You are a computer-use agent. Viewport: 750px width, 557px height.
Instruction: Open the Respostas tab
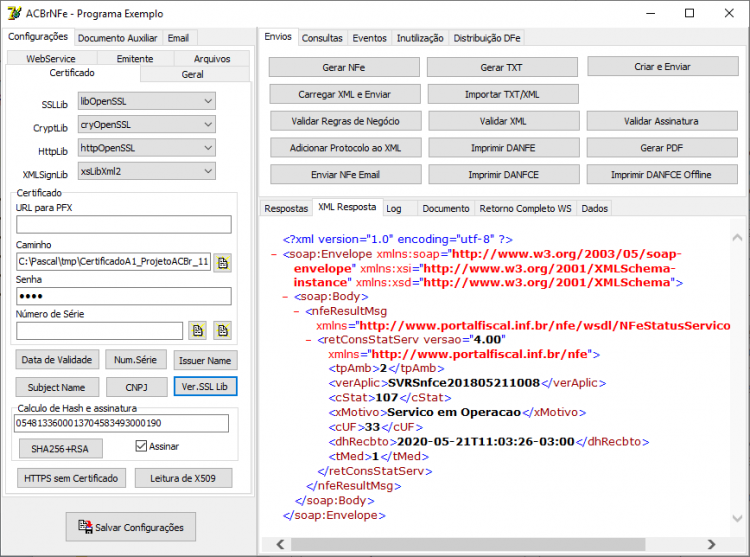[x=286, y=208]
